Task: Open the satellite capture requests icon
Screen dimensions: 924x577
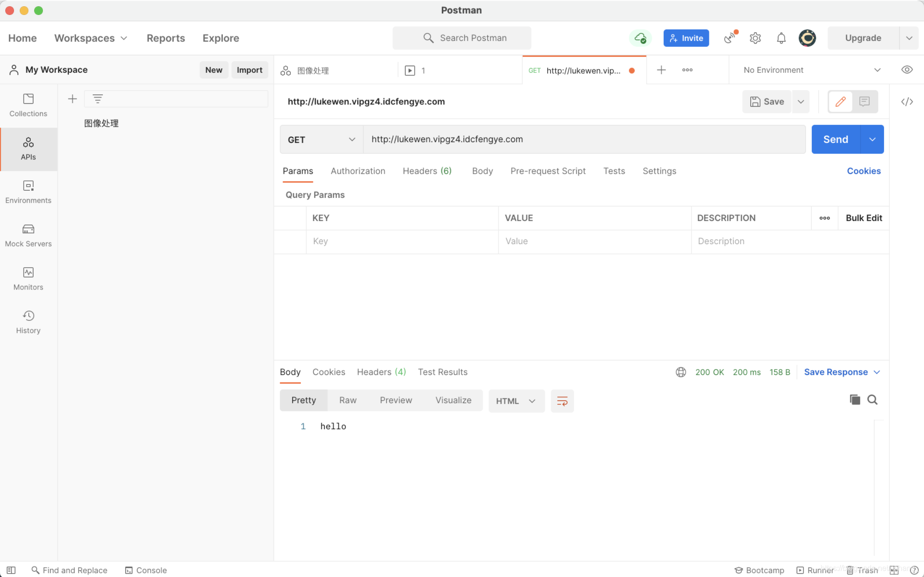Action: click(731, 38)
